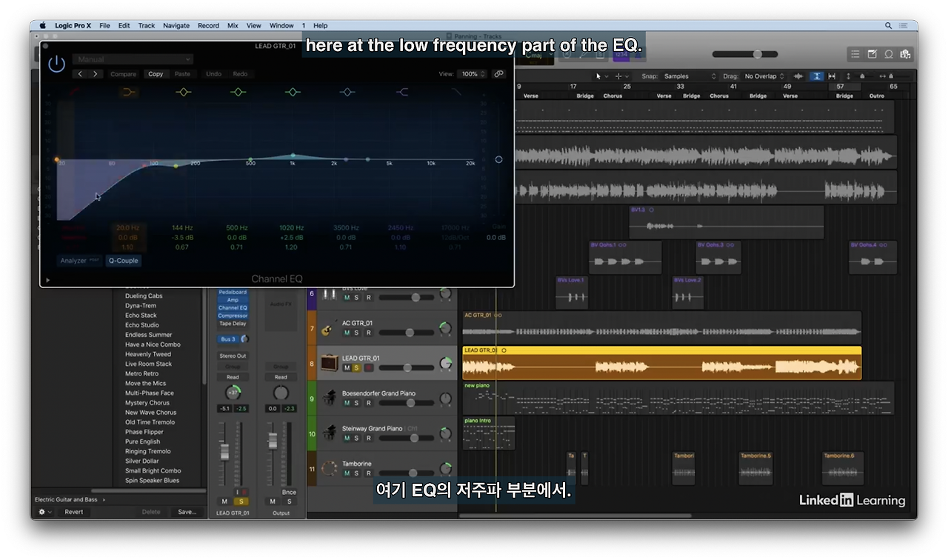This screenshot has width=948, height=560.
Task: Toggle record enable on LEAD GTR_01
Action: click(368, 368)
